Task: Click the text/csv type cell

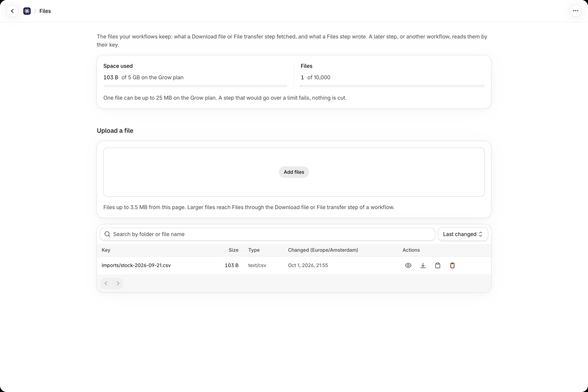Action: [257, 266]
